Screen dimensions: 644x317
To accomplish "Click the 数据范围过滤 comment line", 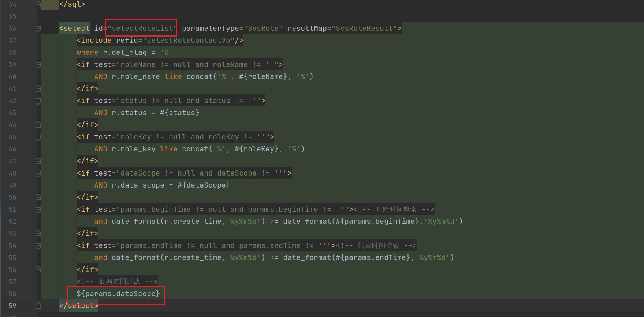I will click(x=117, y=282).
